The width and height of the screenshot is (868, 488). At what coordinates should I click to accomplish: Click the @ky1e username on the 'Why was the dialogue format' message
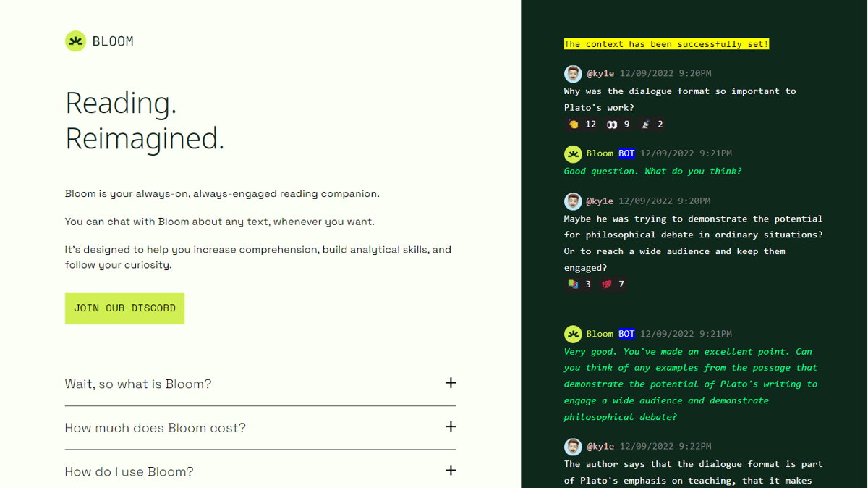(x=600, y=74)
